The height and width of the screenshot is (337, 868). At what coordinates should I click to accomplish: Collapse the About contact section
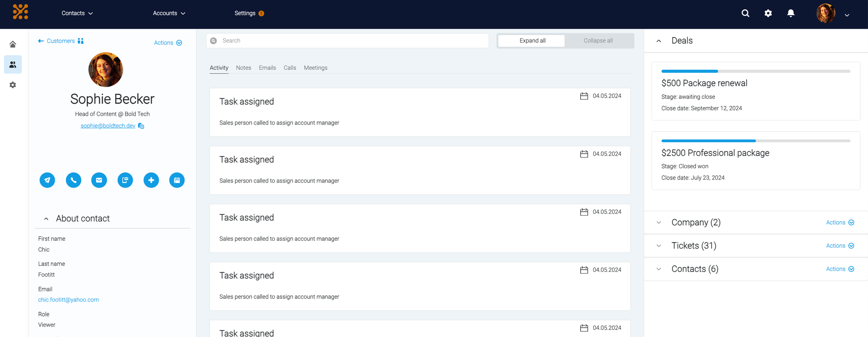[46, 219]
